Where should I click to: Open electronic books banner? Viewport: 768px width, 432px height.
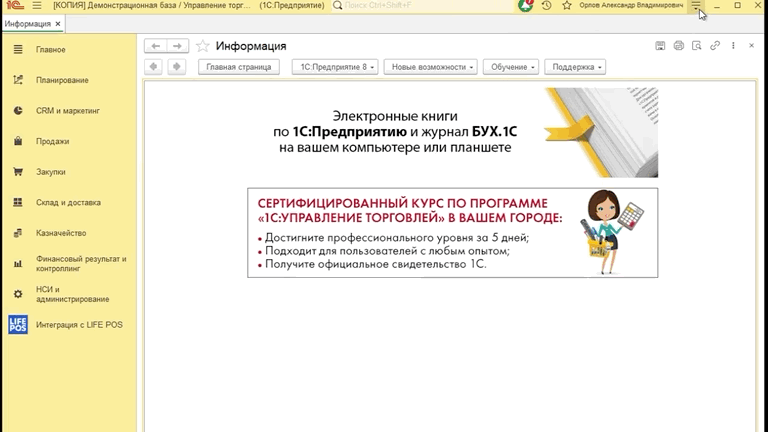453,132
